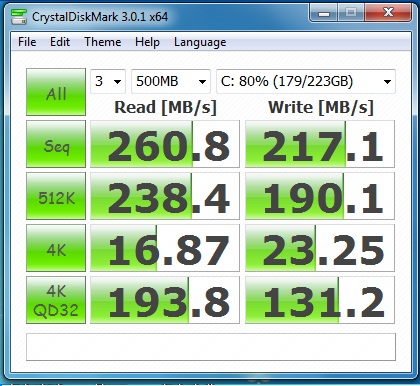This screenshot has height=386, width=420.
Task: Click the CrystalDiskMark app icon in title bar
Action: click(x=19, y=17)
